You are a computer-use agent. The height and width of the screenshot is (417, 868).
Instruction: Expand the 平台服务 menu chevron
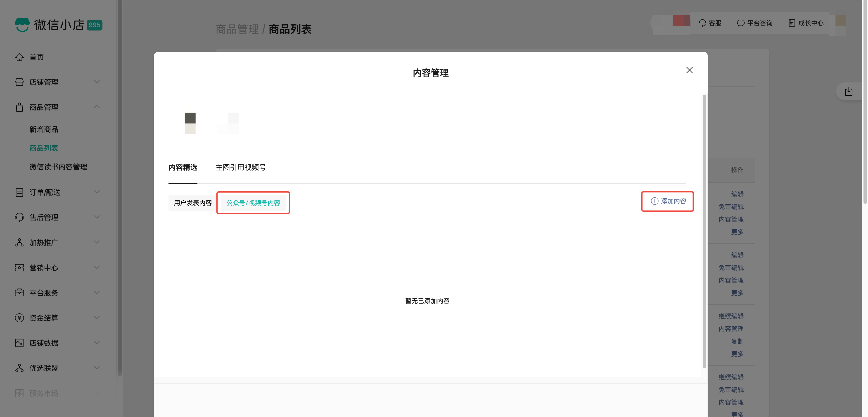point(97,293)
